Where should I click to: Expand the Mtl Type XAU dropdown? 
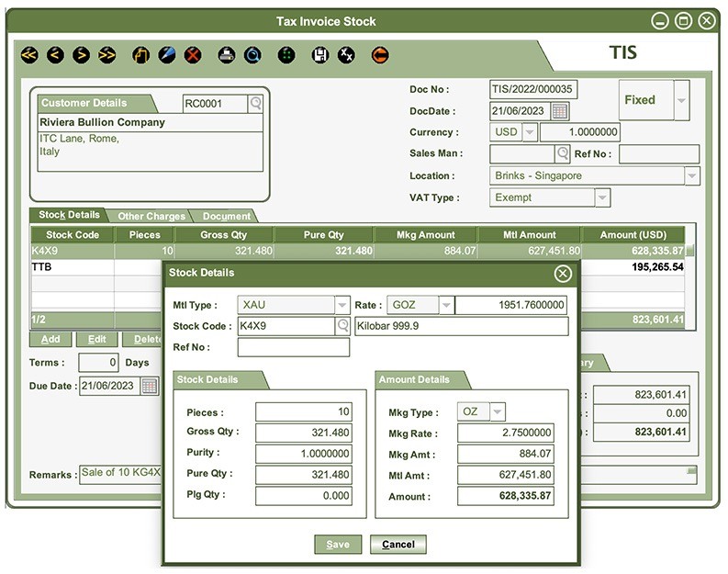(342, 305)
